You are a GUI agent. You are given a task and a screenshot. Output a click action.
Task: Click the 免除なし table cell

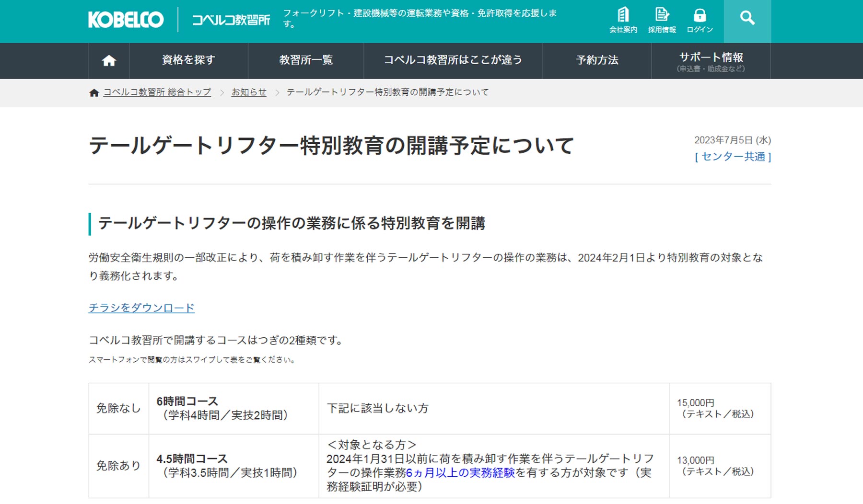pos(119,408)
